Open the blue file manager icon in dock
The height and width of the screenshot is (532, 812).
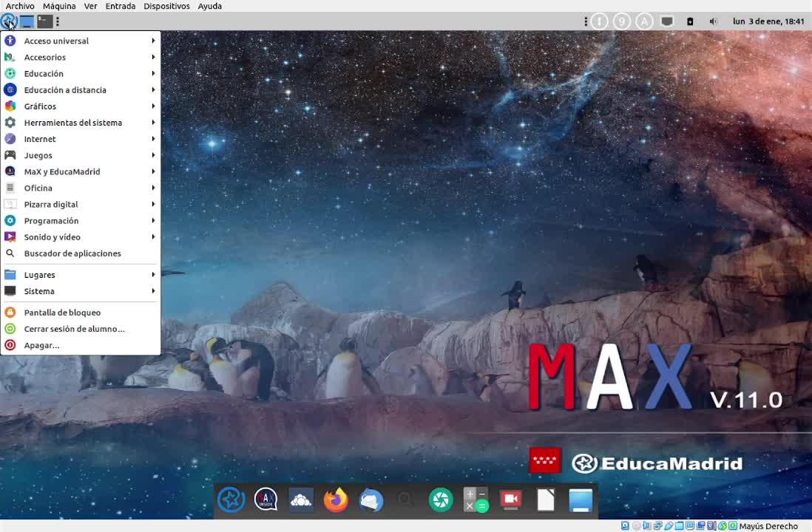tap(581, 500)
